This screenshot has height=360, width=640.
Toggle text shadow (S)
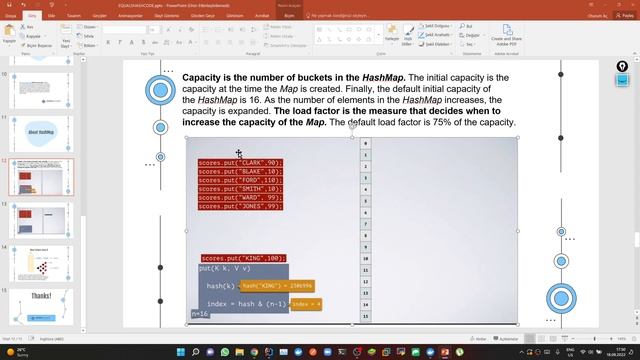click(143, 42)
